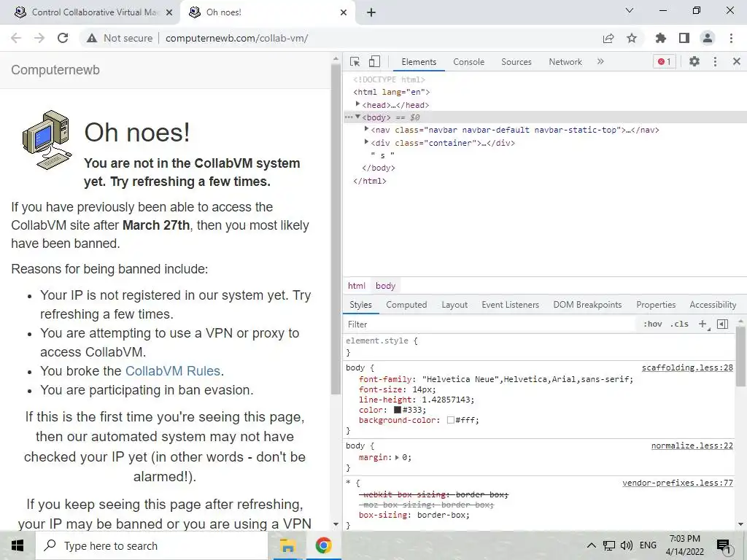Click the styles Filter input field
Screen dimensions: 747x560
click(x=491, y=324)
